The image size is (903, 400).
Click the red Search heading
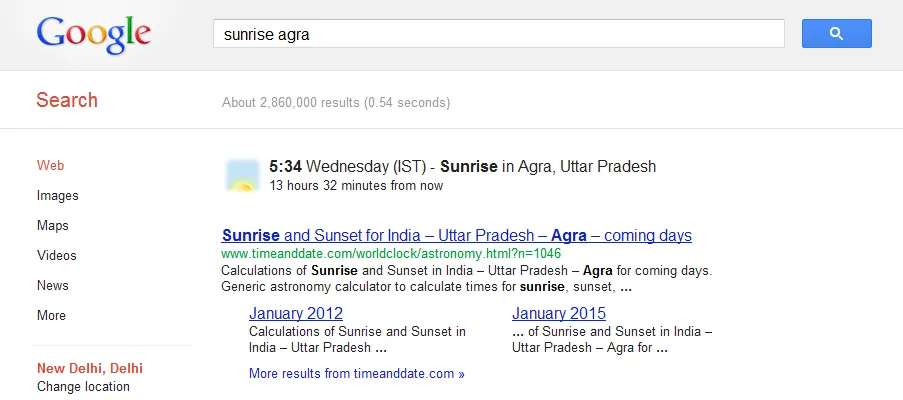[x=67, y=100]
